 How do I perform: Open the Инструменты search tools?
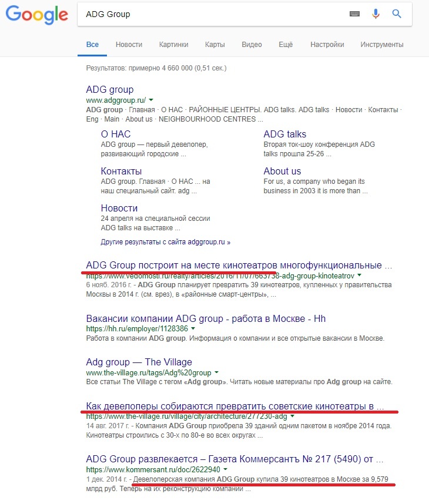(x=382, y=45)
